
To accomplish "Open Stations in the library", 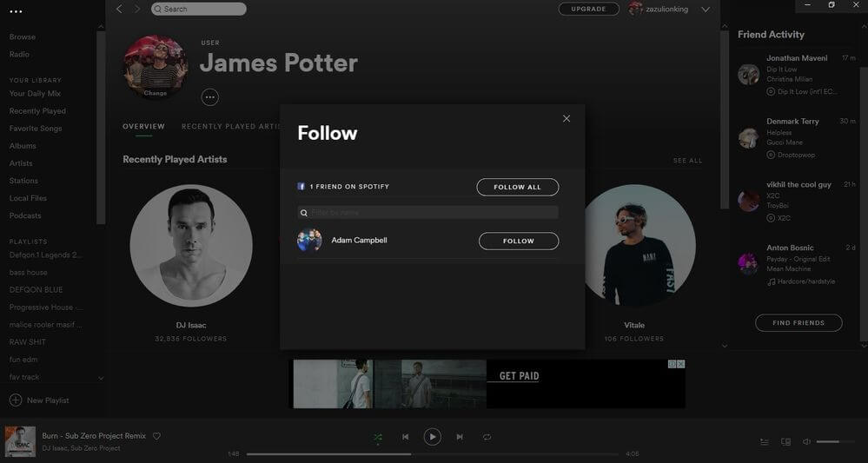I will [23, 181].
